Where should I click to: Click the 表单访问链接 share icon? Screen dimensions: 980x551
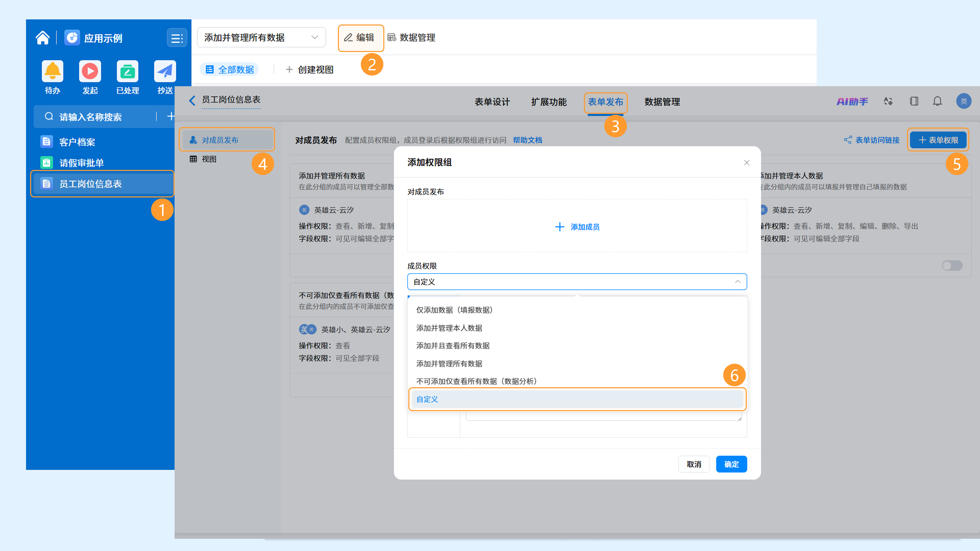[848, 140]
